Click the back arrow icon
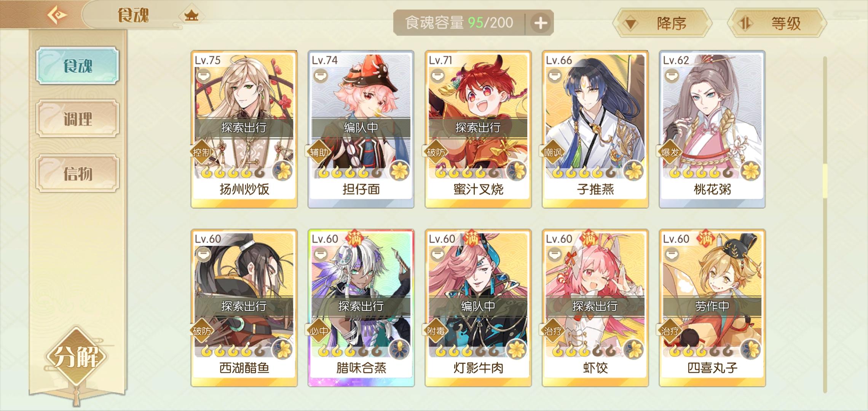This screenshot has height=411, width=868. [57, 15]
